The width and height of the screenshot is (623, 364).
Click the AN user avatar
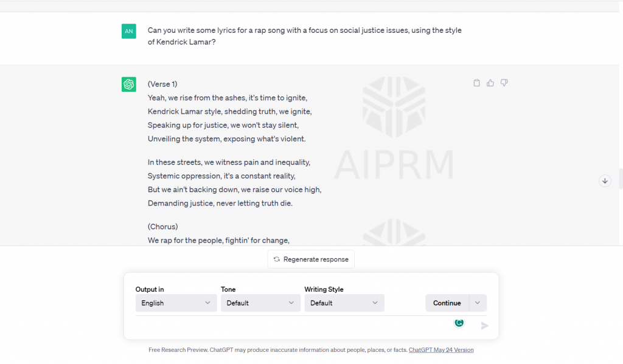point(129,31)
